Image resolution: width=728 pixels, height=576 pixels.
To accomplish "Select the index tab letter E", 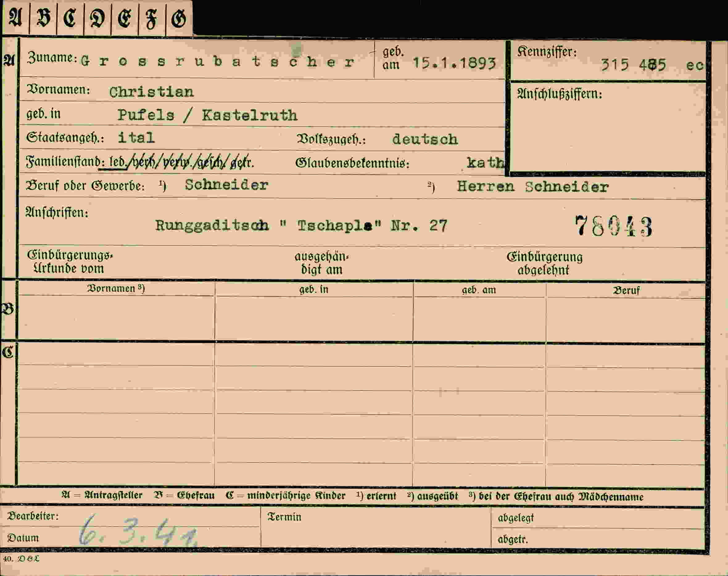I will point(125,18).
